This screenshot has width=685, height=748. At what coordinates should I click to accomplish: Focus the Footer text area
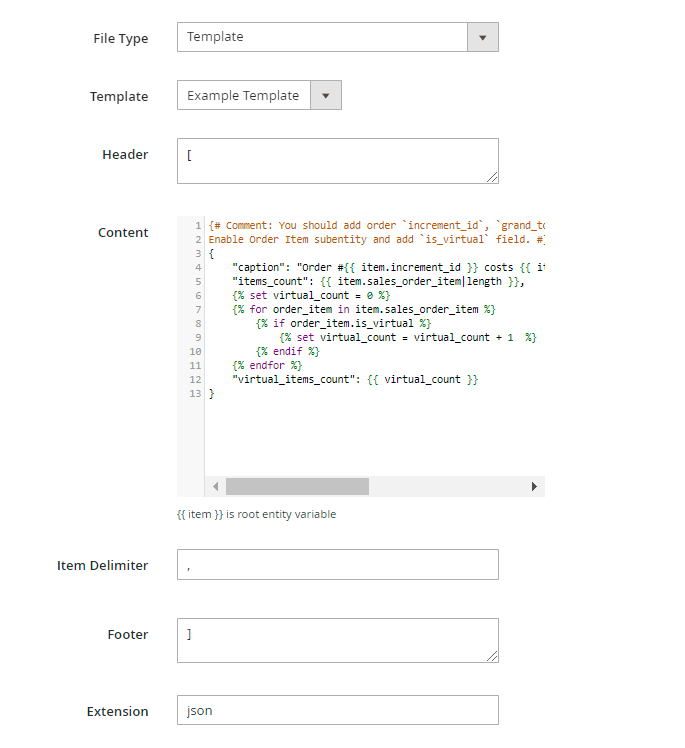(x=336, y=640)
